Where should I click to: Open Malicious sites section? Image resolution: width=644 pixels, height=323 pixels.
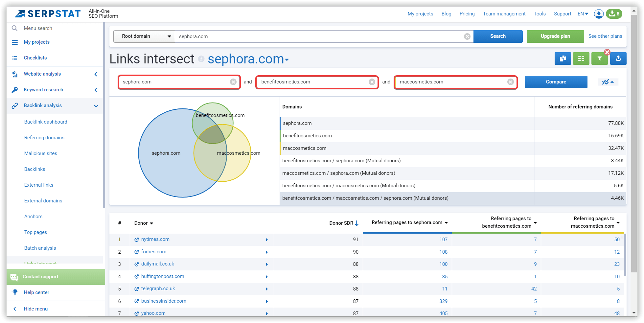40,153
